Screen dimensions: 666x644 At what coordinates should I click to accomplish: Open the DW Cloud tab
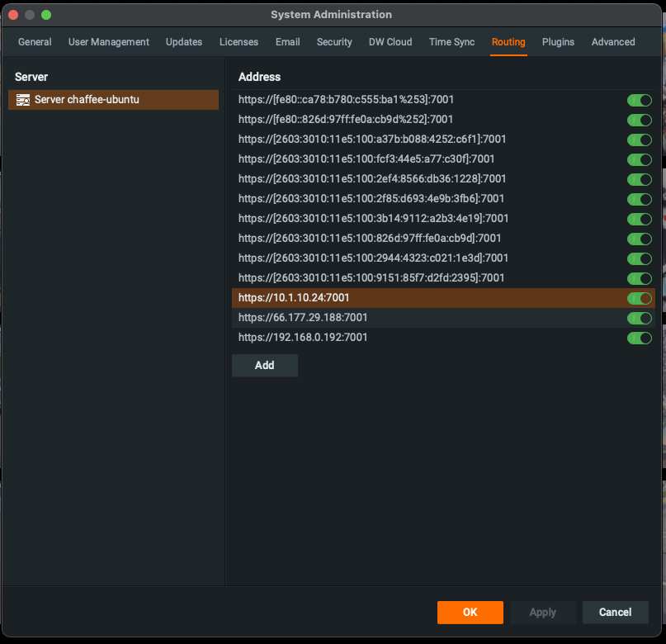pos(390,42)
